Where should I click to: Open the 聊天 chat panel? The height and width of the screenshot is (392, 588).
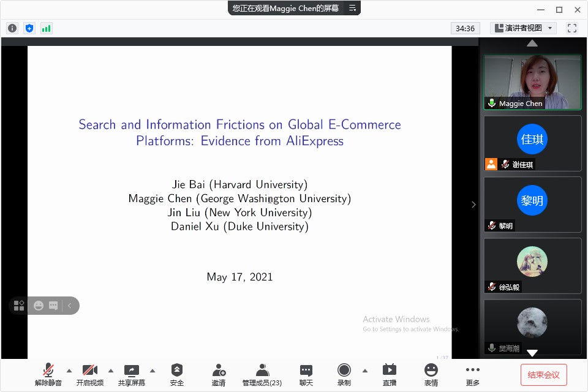[x=306, y=374]
